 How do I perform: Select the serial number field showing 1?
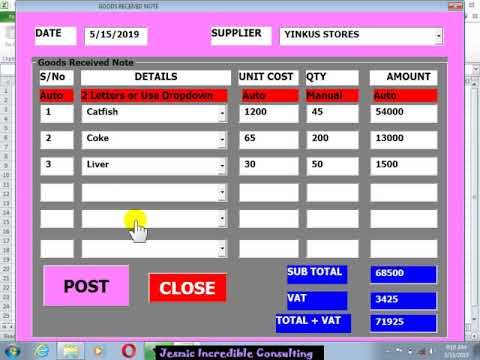tap(57, 114)
